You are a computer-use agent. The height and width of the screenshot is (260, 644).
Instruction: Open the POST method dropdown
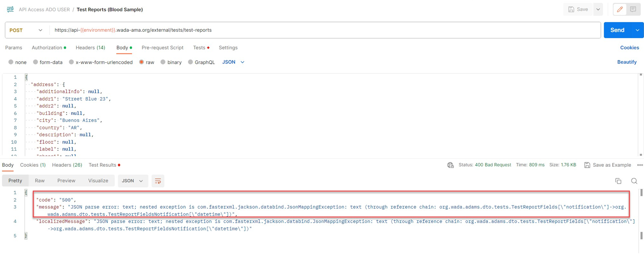[x=26, y=30]
